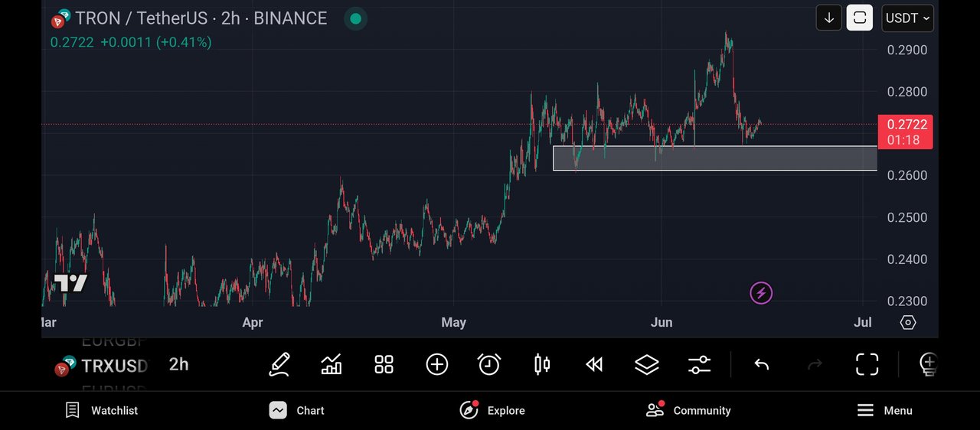Undo the last chart action
980x430 pixels.
point(761,365)
